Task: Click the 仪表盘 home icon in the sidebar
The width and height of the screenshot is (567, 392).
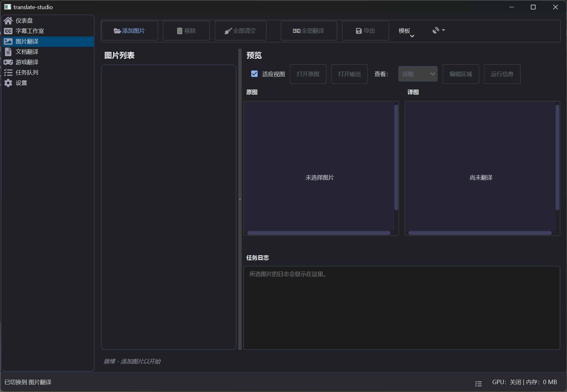Action: click(8, 20)
